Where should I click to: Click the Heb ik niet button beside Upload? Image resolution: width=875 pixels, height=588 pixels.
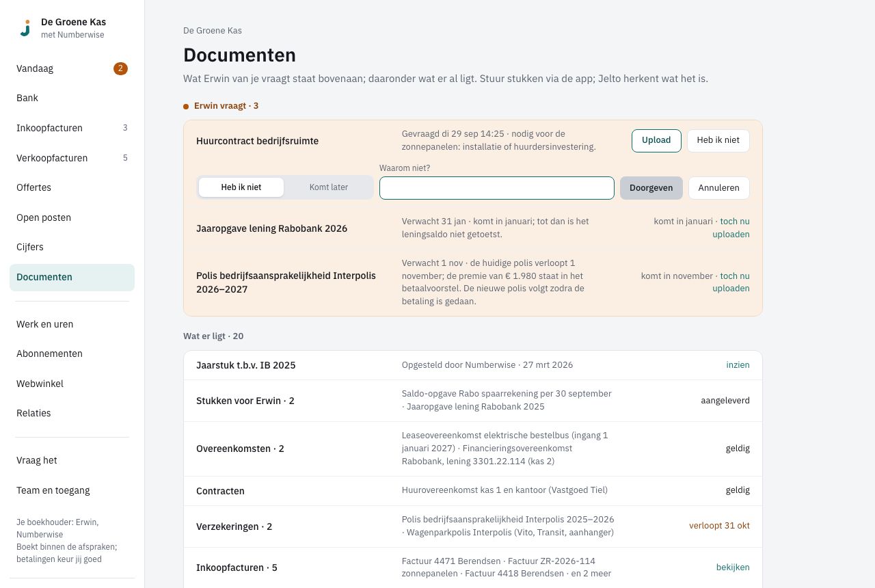tap(718, 140)
